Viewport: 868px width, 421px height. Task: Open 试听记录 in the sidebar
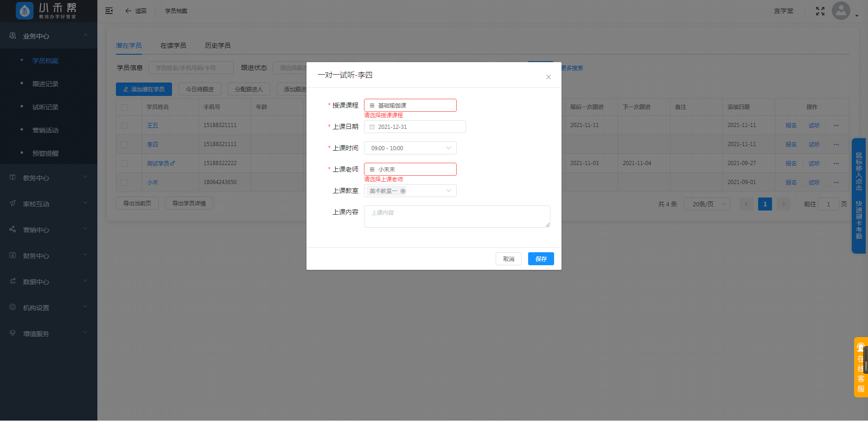[x=45, y=107]
